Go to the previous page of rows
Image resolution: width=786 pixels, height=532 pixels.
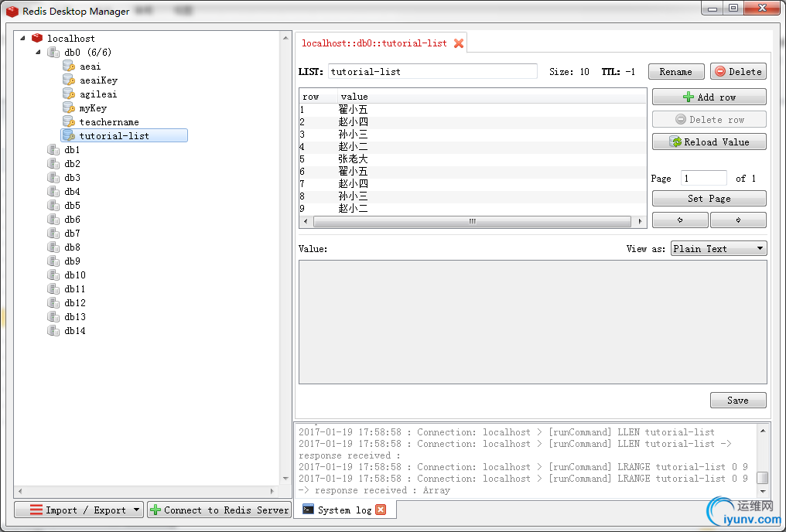680,220
